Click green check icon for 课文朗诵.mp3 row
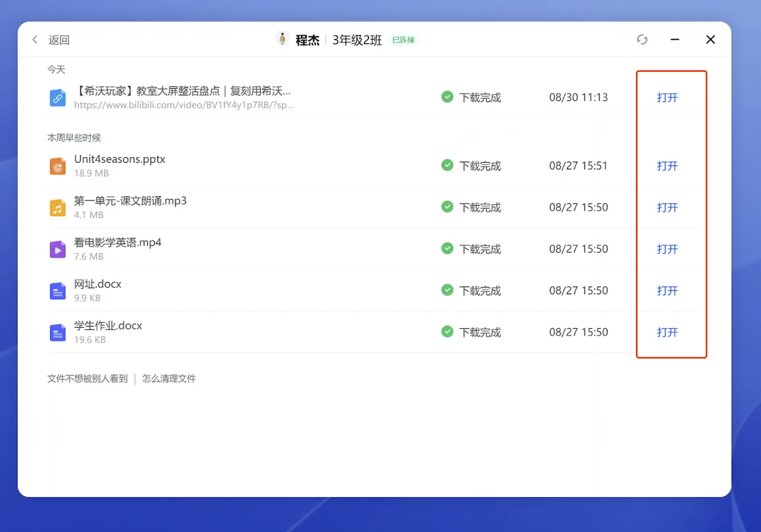The width and height of the screenshot is (761, 532). tap(447, 207)
